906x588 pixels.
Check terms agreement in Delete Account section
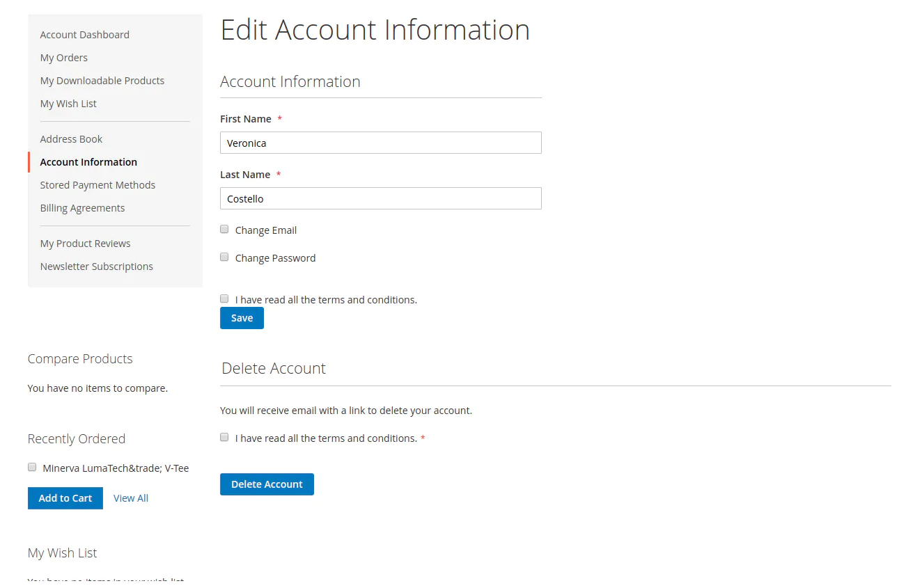(x=224, y=437)
